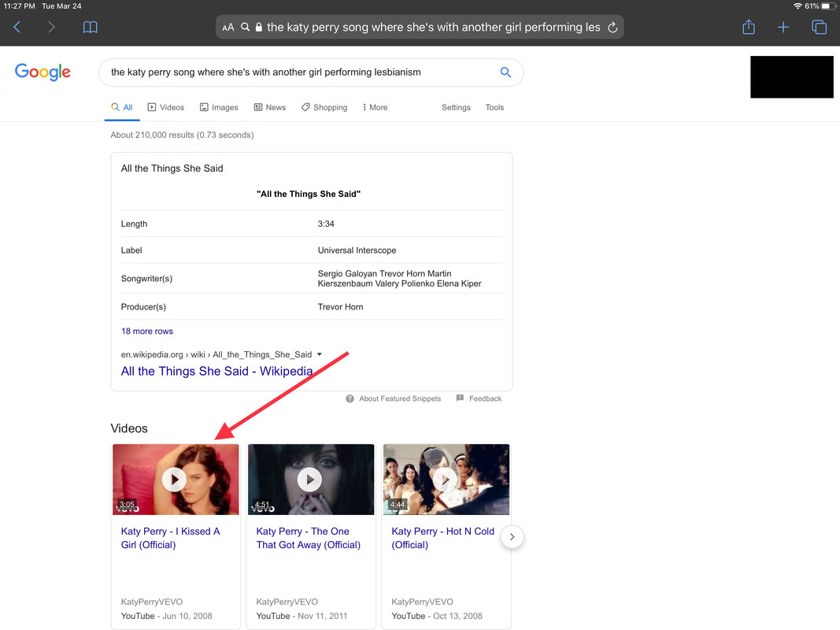
Task: Tap the AA reader text-size button
Action: (228, 28)
